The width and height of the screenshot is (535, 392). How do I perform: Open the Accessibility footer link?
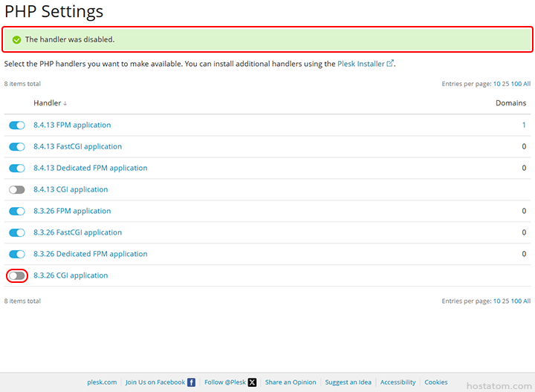point(398,382)
